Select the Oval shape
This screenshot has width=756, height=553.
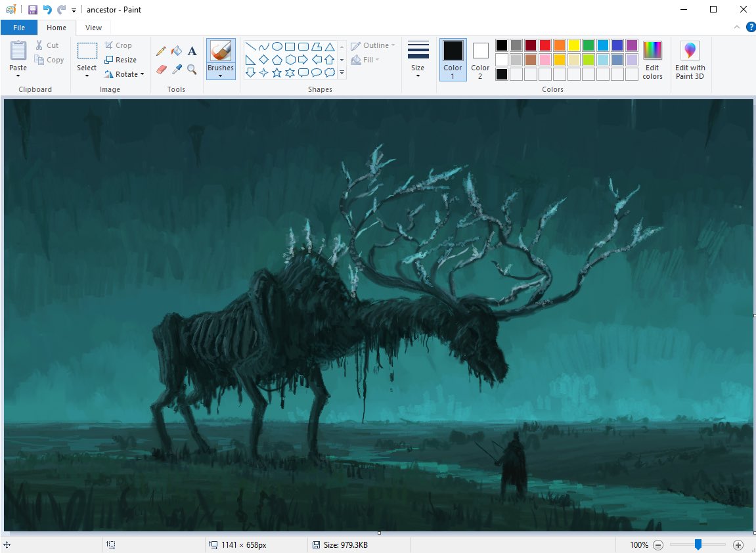[278, 45]
